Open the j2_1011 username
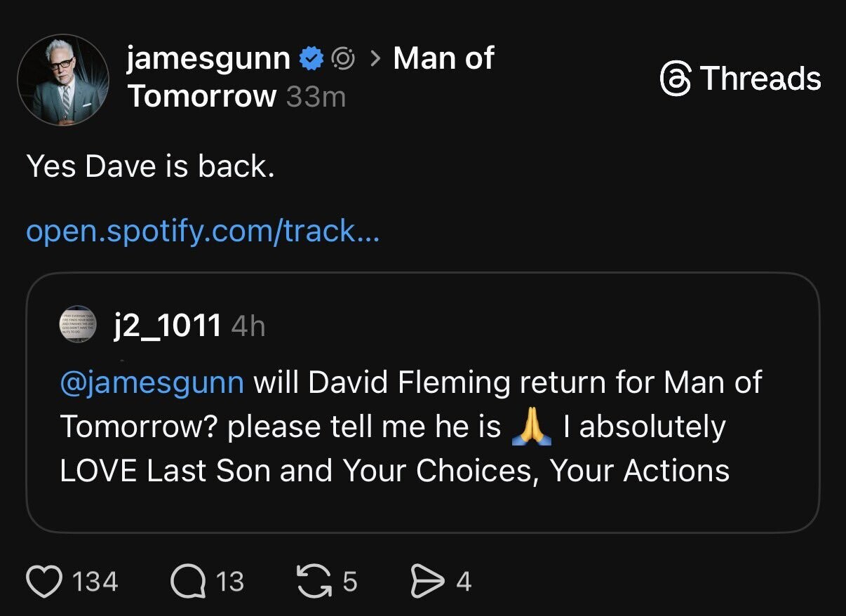846x616 pixels. point(167,325)
